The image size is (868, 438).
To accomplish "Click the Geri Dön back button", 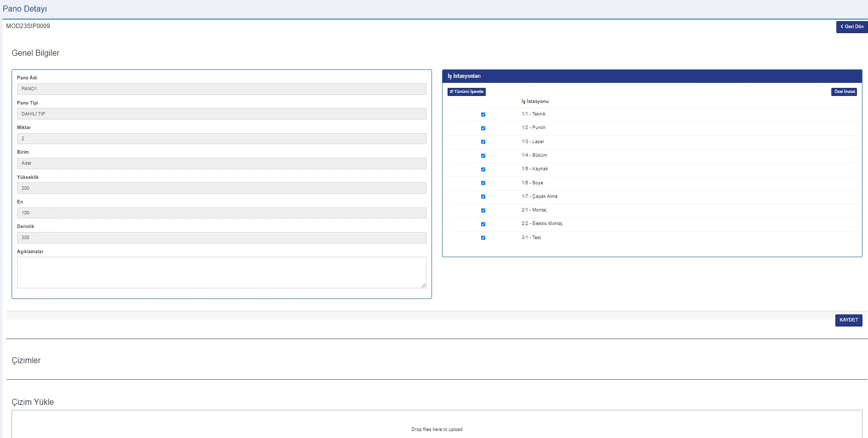I will click(851, 27).
